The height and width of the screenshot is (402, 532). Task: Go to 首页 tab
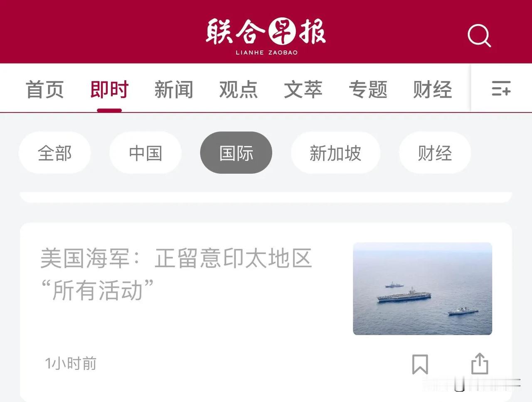pyautogui.click(x=44, y=89)
